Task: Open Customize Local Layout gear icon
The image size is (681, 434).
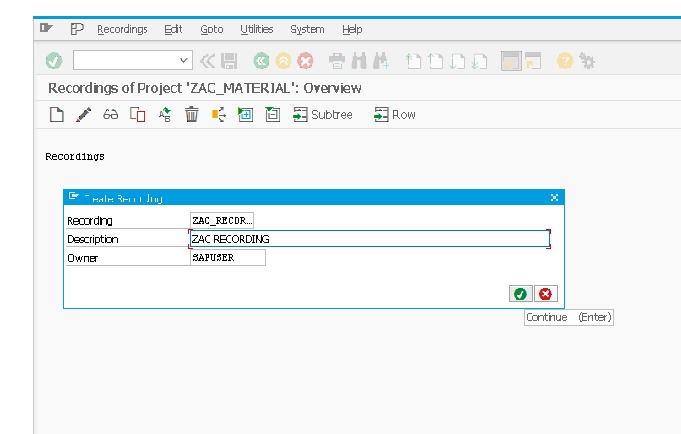Action: coord(587,61)
